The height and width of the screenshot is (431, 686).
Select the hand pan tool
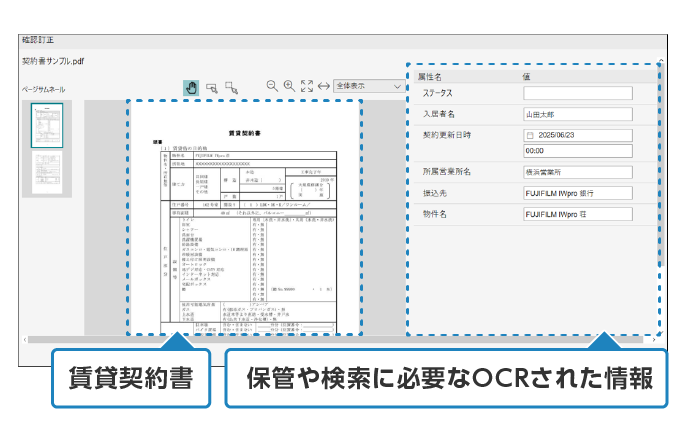[191, 88]
